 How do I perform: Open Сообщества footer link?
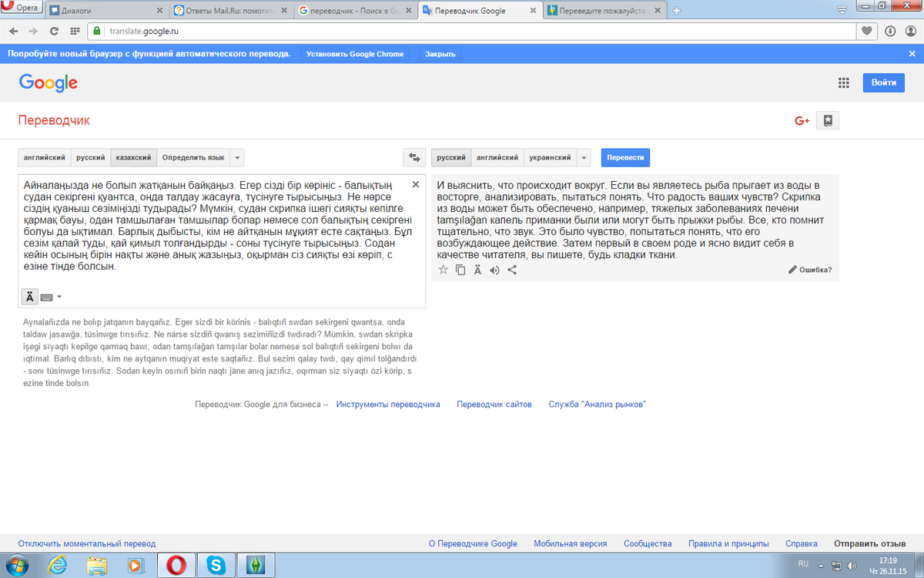[648, 543]
